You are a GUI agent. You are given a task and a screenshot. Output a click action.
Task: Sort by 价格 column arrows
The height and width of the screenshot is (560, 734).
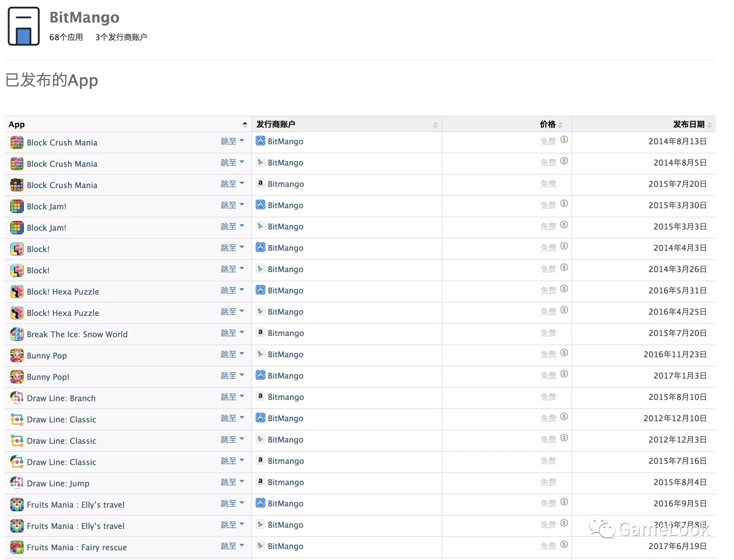point(560,125)
